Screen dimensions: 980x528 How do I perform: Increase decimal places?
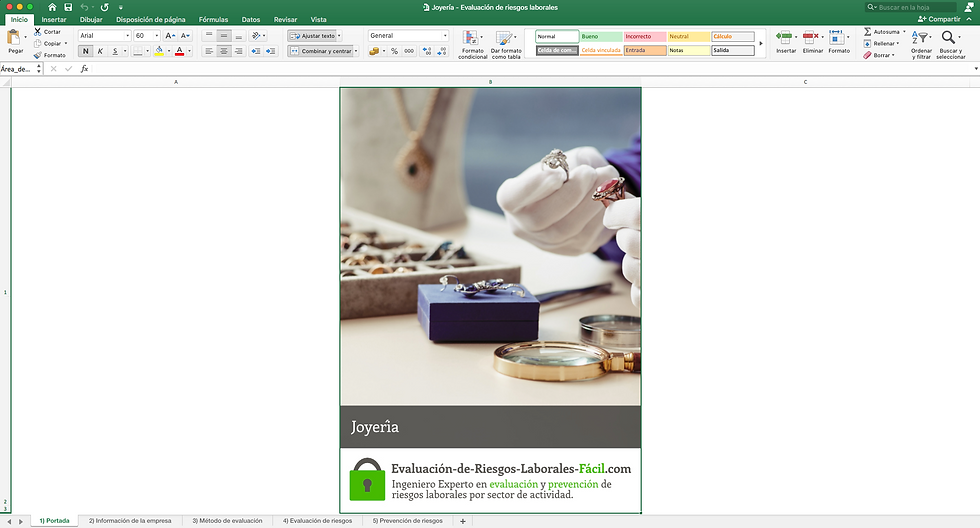(427, 51)
